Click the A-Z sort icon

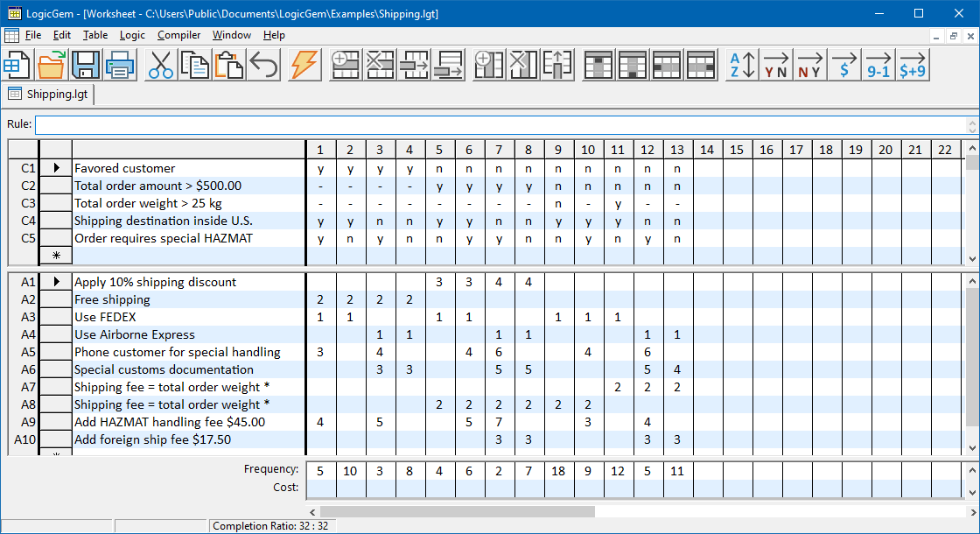(x=741, y=65)
